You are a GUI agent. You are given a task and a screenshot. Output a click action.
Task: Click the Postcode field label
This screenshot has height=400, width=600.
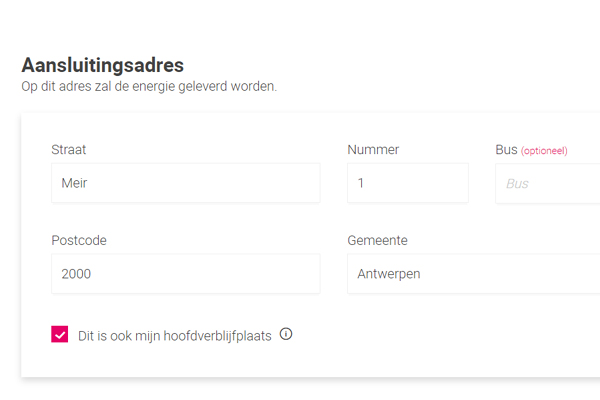(79, 240)
